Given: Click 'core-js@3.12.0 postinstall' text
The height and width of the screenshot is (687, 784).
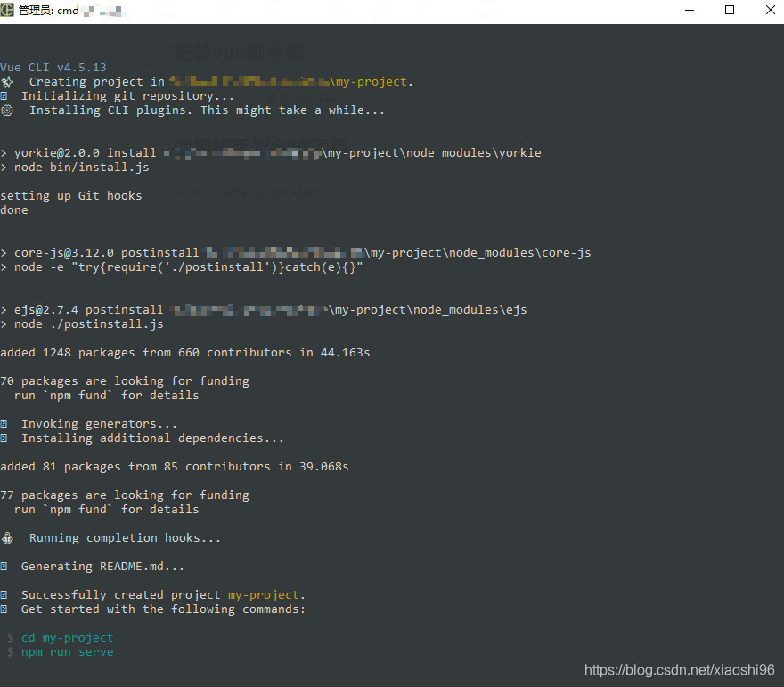Looking at the screenshot, I should (x=107, y=253).
